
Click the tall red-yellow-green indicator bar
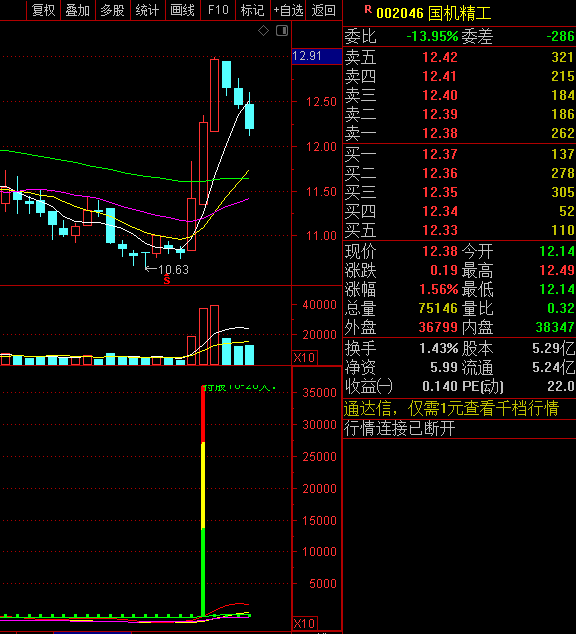[203, 501]
